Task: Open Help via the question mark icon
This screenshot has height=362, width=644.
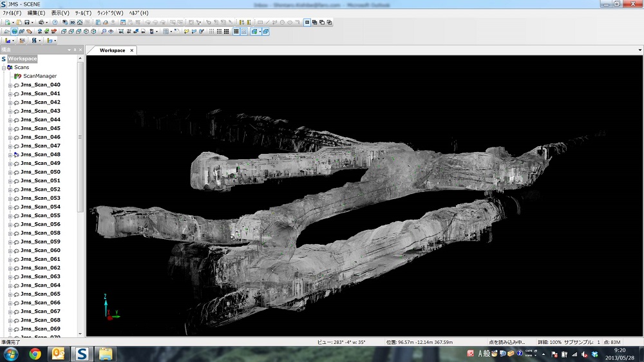Action: pyautogui.click(x=55, y=22)
